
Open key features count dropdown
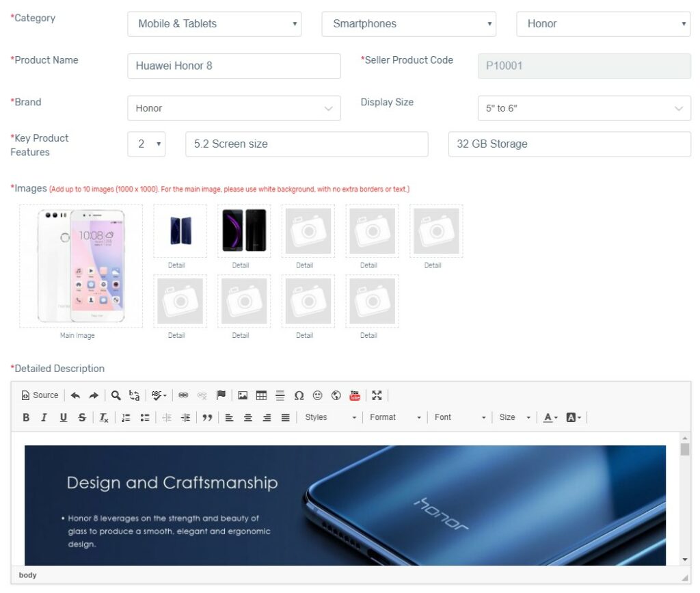[x=146, y=144]
